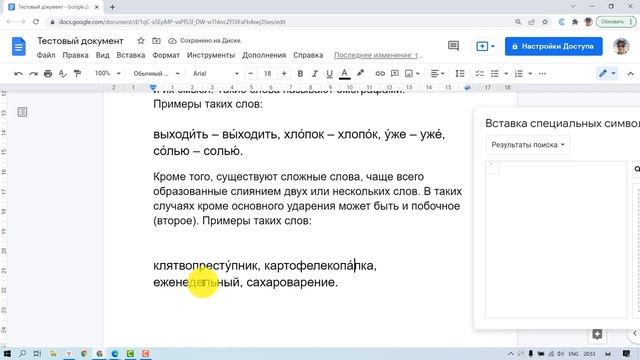The height and width of the screenshot is (360, 640).
Task: Open line spacing options
Action: (460, 73)
